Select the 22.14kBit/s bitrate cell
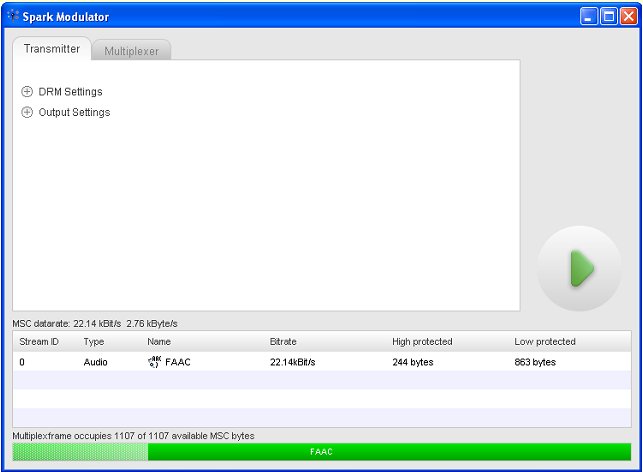The image size is (643, 472). 293,362
